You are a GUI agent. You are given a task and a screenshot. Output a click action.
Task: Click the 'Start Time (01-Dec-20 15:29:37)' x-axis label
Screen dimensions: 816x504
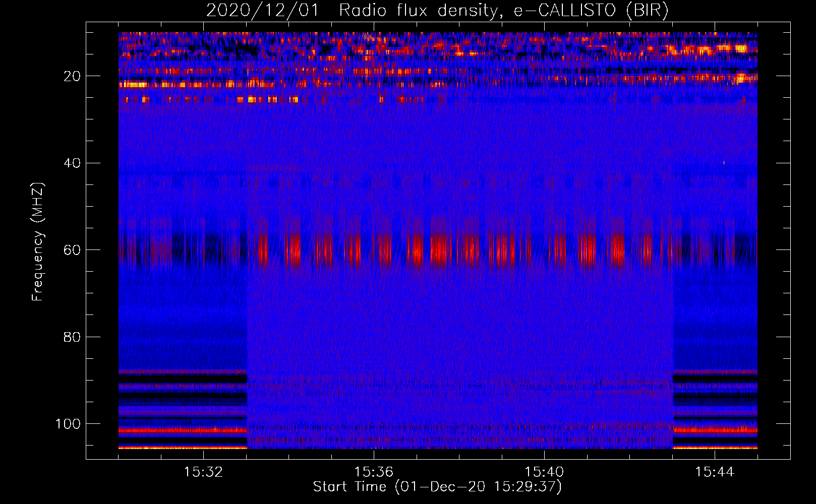pos(437,487)
